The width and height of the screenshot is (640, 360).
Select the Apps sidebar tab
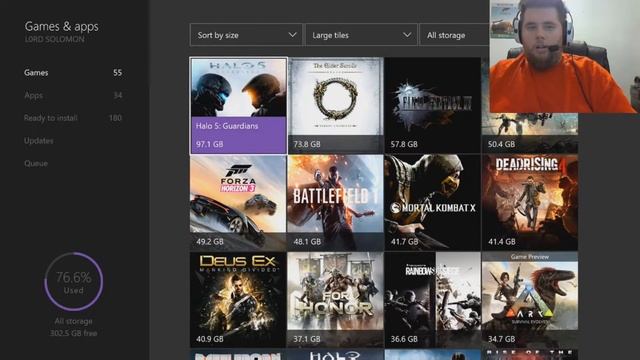[73, 96]
